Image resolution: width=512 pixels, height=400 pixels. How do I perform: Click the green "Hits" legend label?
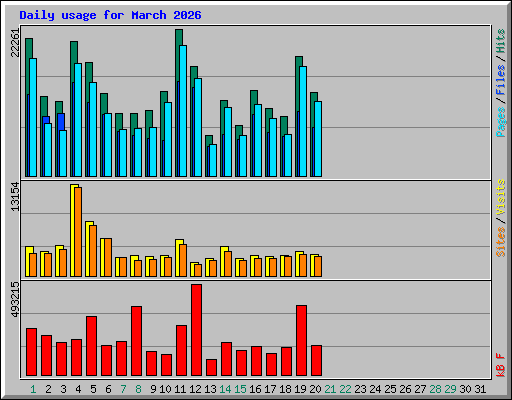click(x=500, y=41)
